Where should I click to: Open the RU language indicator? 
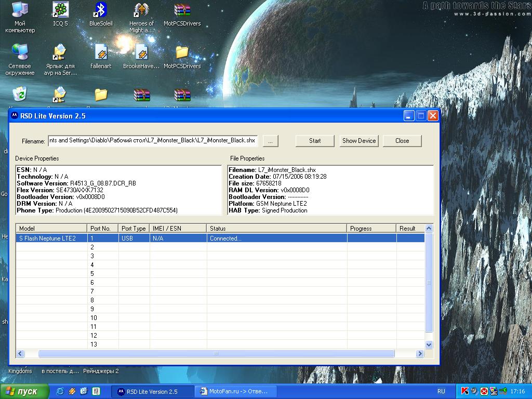point(441,391)
